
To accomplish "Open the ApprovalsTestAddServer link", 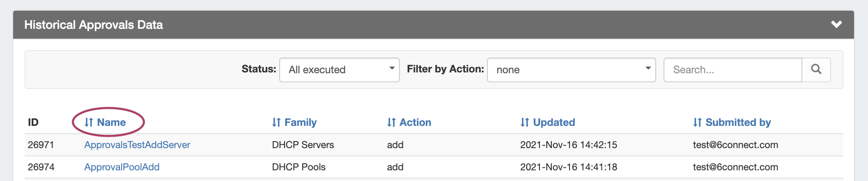I will 137,145.
